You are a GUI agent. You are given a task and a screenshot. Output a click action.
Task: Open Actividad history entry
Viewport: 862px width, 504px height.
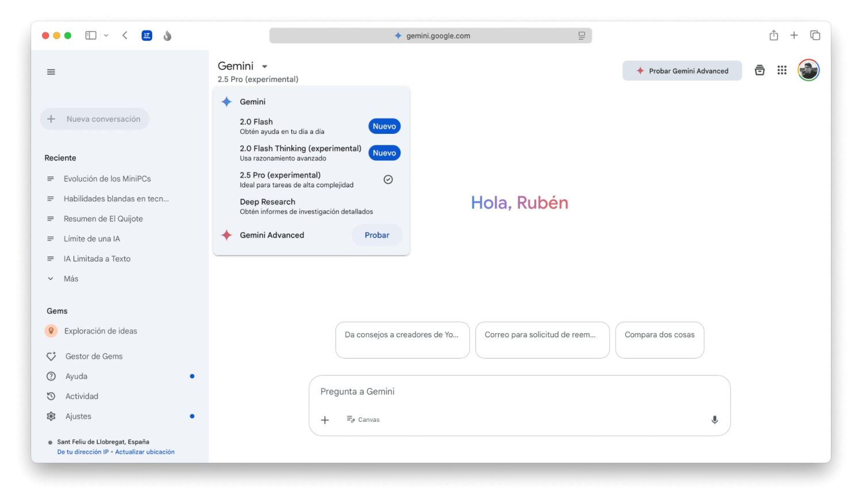pos(82,397)
